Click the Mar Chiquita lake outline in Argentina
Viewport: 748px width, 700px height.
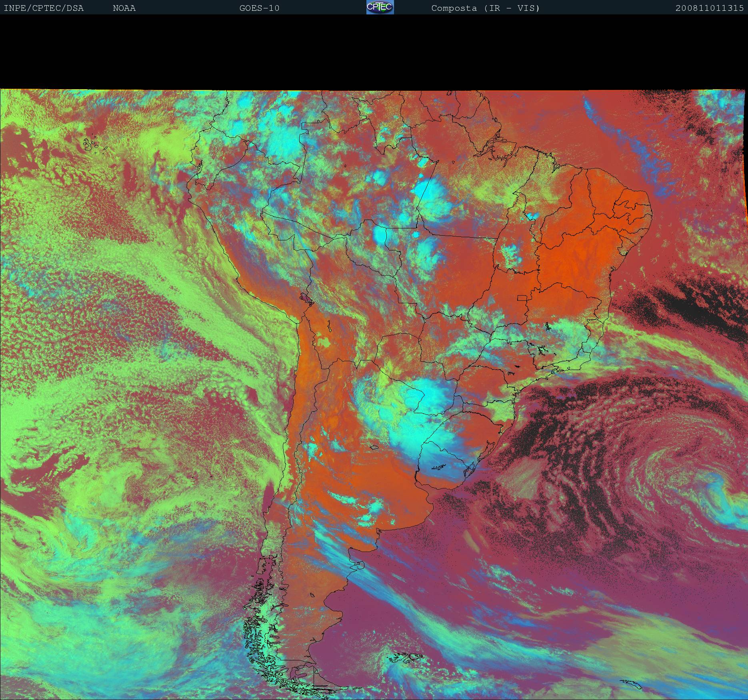(x=374, y=447)
